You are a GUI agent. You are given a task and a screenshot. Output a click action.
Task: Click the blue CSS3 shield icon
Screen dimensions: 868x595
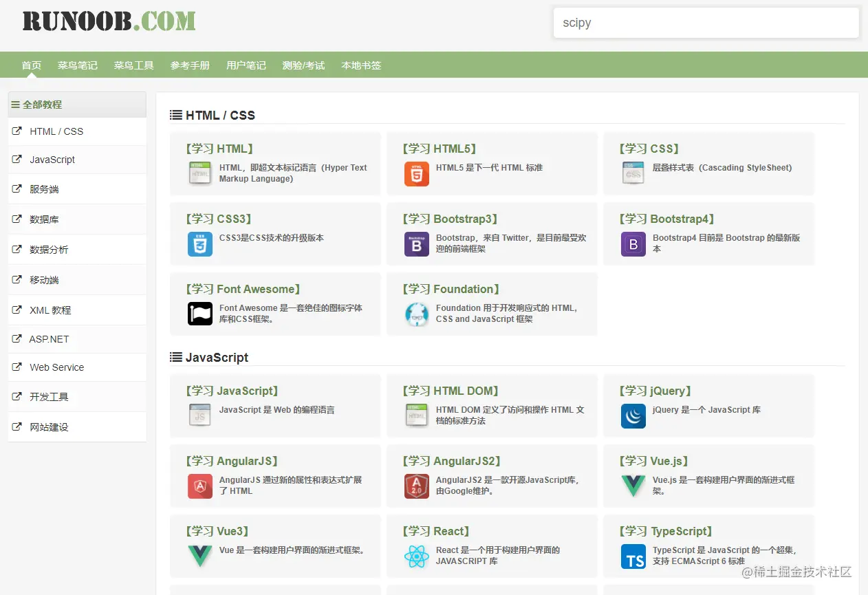pos(200,244)
